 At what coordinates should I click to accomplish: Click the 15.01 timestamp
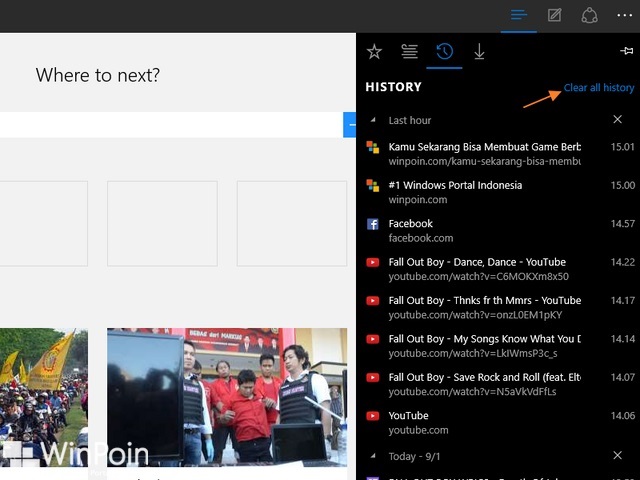point(623,147)
